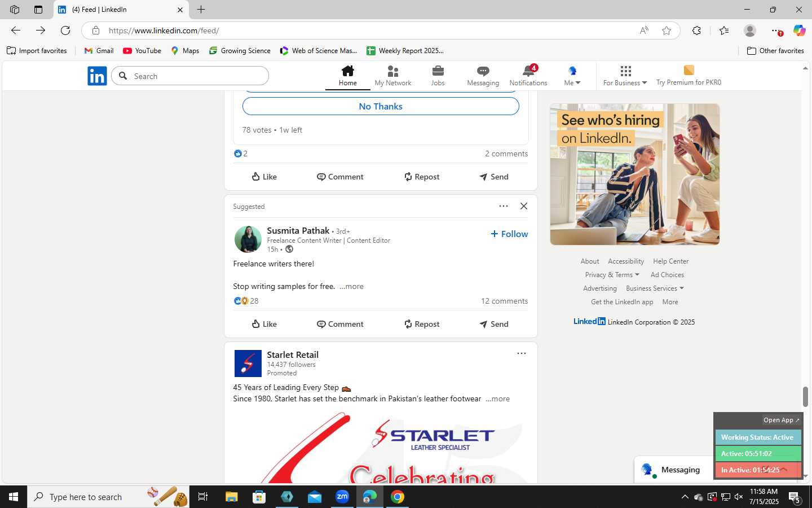Send Susmita Pathak's post
The image size is (812, 508).
coord(494,324)
